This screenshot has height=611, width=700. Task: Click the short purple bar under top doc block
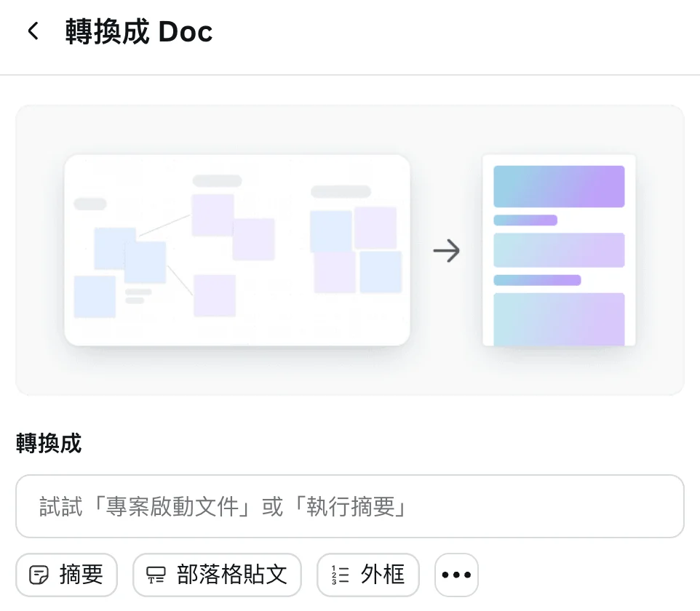(525, 220)
